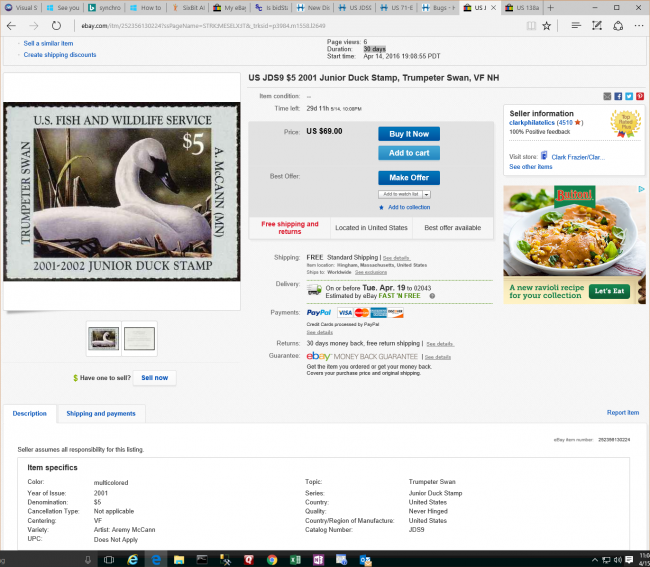Close the current US J browser tab

click(493, 7)
